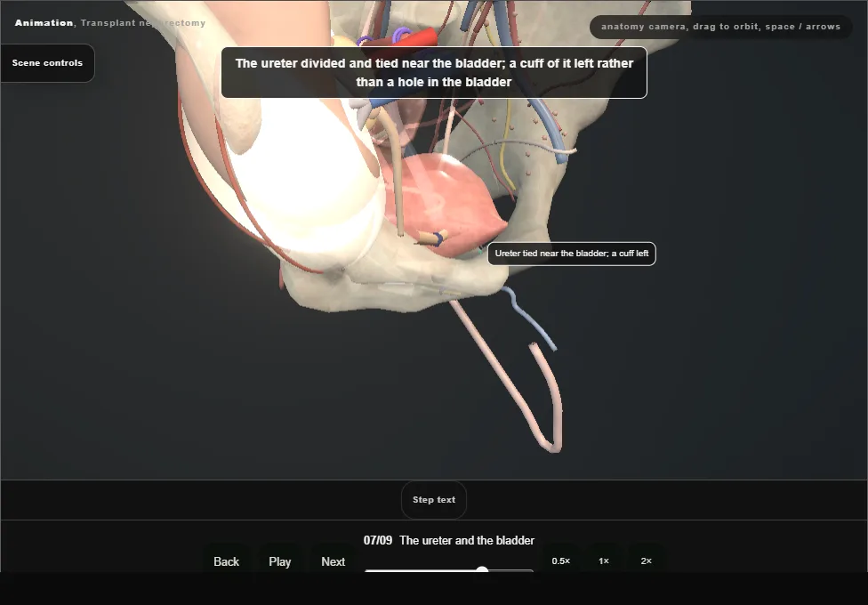Open the Scene controls panel
This screenshot has width=868, height=605.
click(x=48, y=63)
